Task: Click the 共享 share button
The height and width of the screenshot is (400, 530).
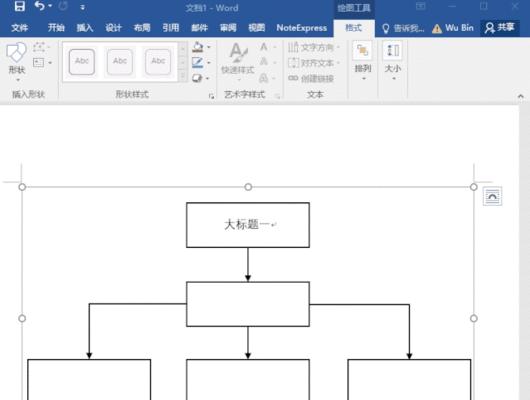Action: coord(500,28)
